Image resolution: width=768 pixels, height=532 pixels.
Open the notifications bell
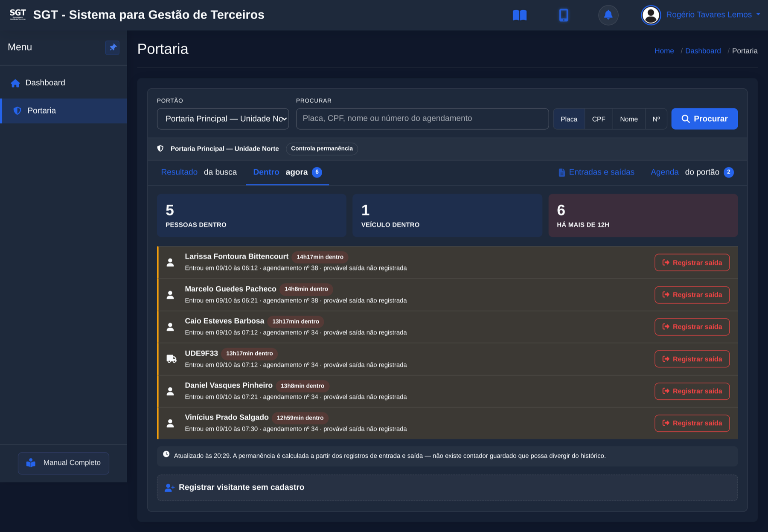pyautogui.click(x=608, y=15)
